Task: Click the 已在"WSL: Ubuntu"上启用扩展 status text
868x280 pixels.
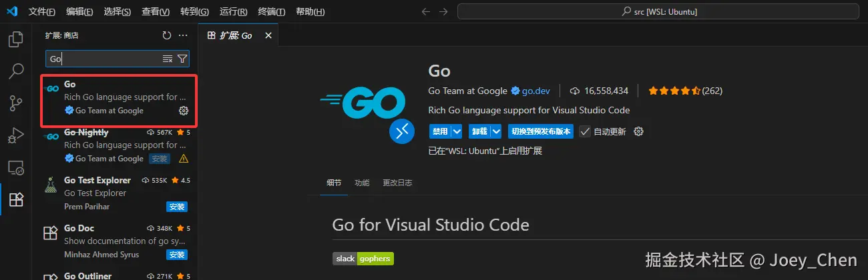Action: [485, 151]
